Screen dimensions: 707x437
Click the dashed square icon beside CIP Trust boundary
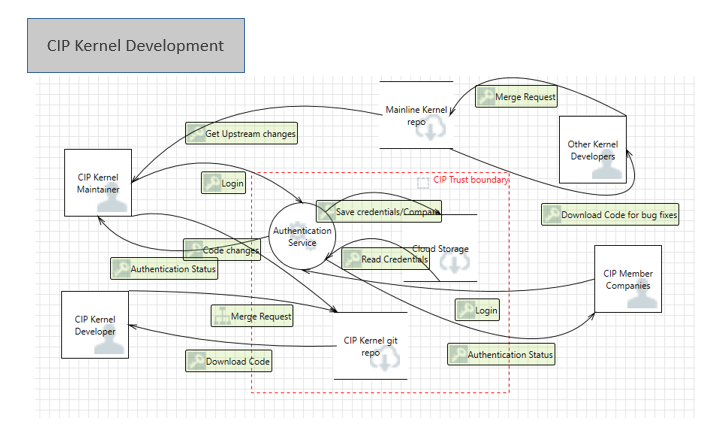[423, 183]
